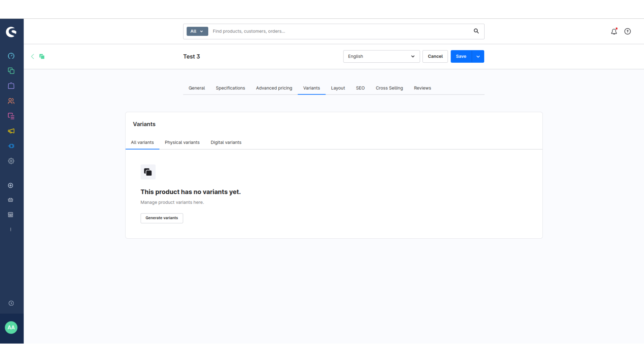The height and width of the screenshot is (362, 644).
Task: Click the empty-state variants icon
Action: 148,172
